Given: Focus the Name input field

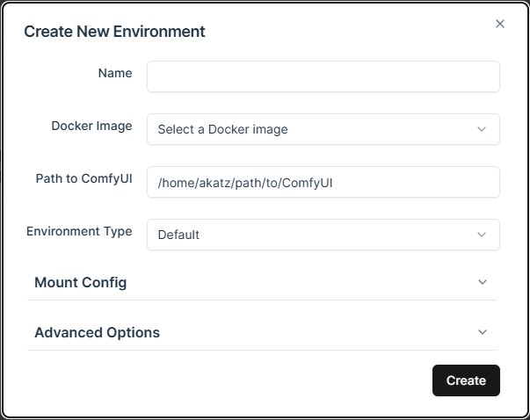Looking at the screenshot, I should click(323, 76).
